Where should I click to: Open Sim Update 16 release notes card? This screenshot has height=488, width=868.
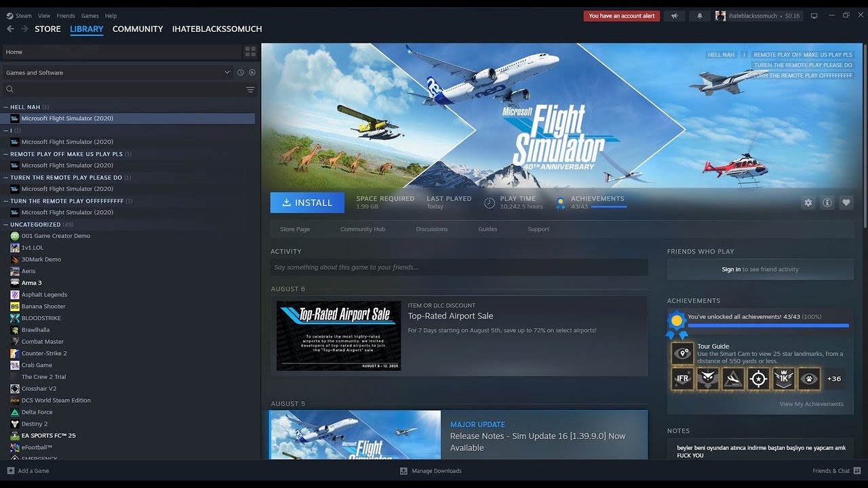459,435
